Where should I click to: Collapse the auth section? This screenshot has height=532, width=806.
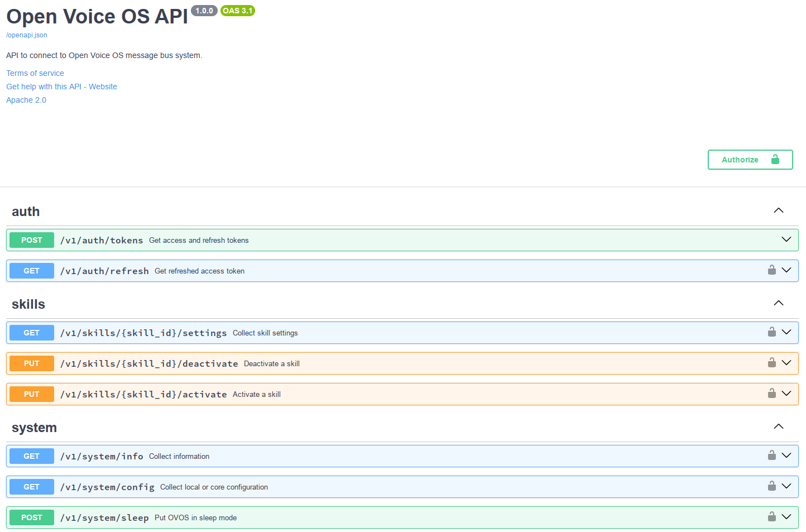pyautogui.click(x=779, y=210)
